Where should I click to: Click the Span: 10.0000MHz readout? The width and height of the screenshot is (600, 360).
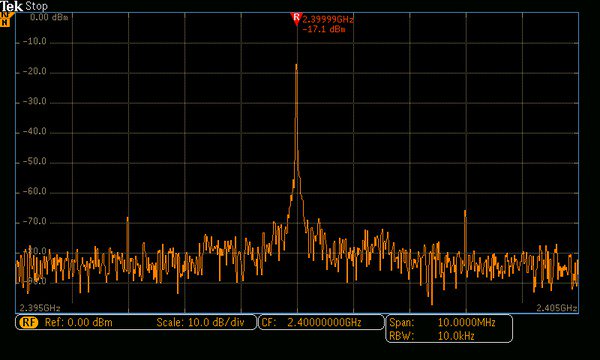pos(442,322)
